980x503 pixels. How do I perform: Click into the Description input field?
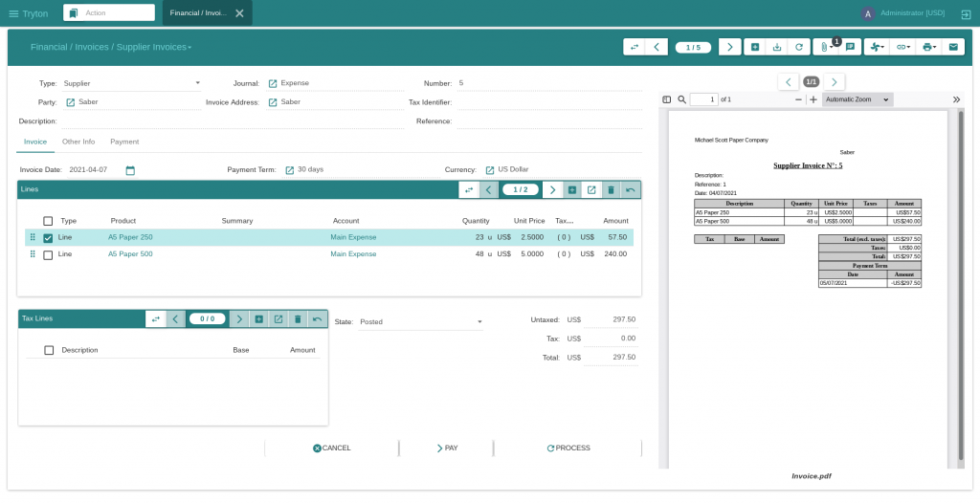pyautogui.click(x=230, y=121)
